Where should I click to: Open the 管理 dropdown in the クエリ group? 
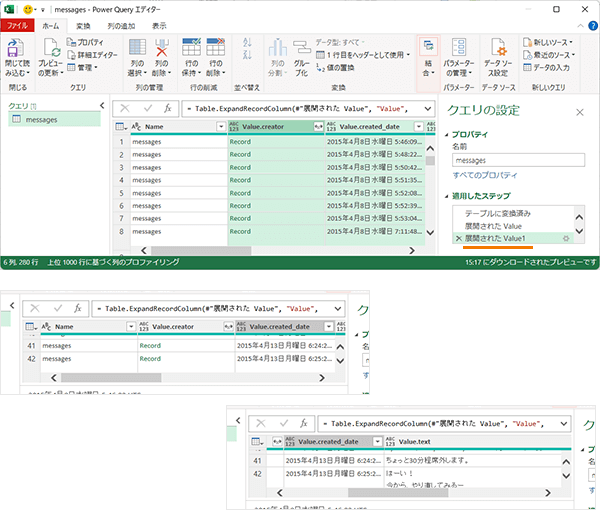click(x=82, y=67)
